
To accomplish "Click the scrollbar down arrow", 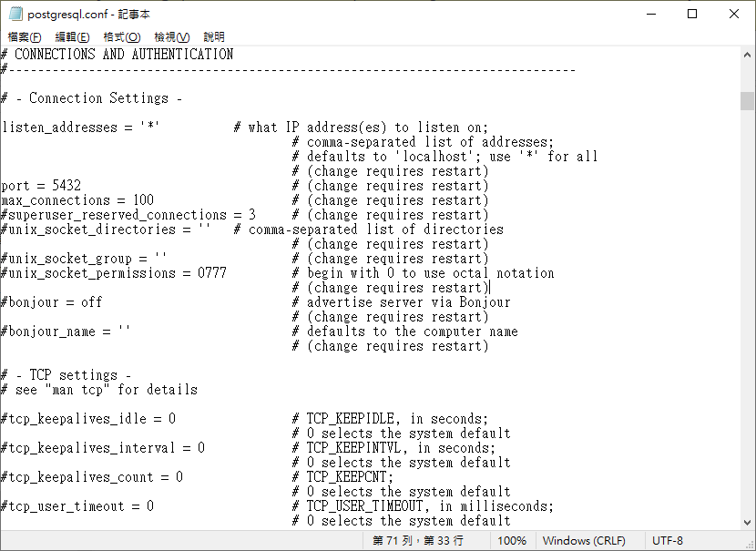I will (747, 522).
